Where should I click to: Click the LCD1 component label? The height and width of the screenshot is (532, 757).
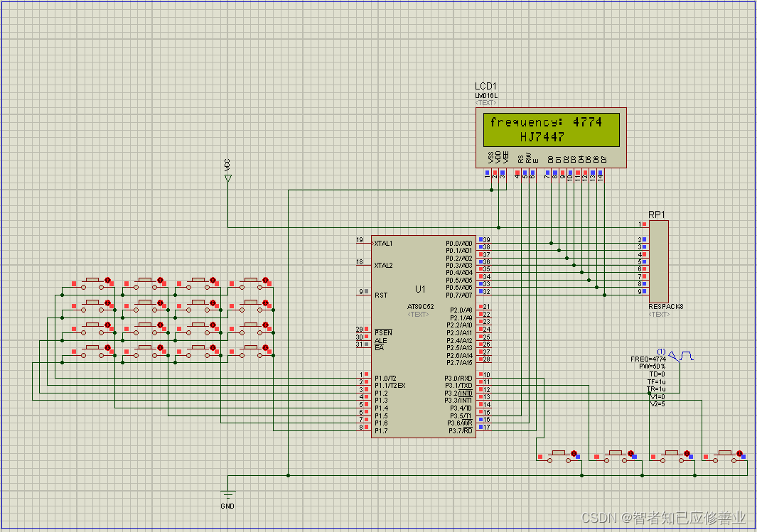485,87
